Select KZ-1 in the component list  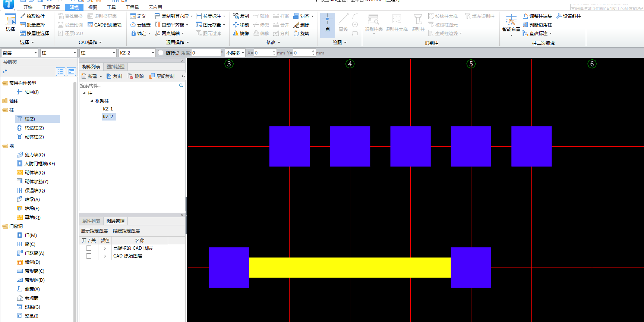[108, 109]
